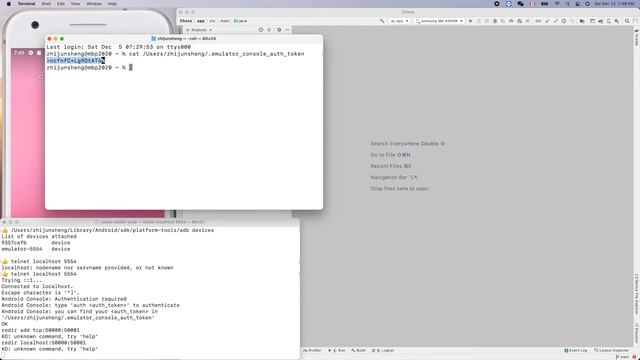The width and height of the screenshot is (640, 360).
Task: Click the Git history clock icon
Action: pos(563,21)
